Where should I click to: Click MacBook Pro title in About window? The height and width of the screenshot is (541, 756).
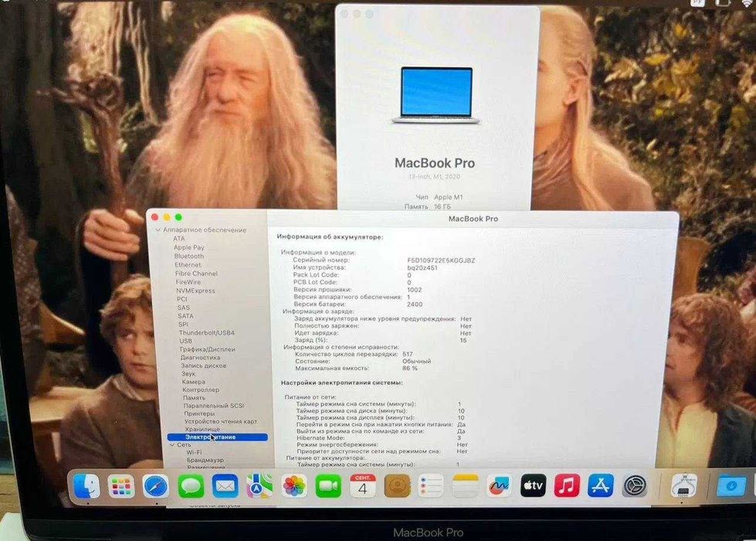coord(435,163)
